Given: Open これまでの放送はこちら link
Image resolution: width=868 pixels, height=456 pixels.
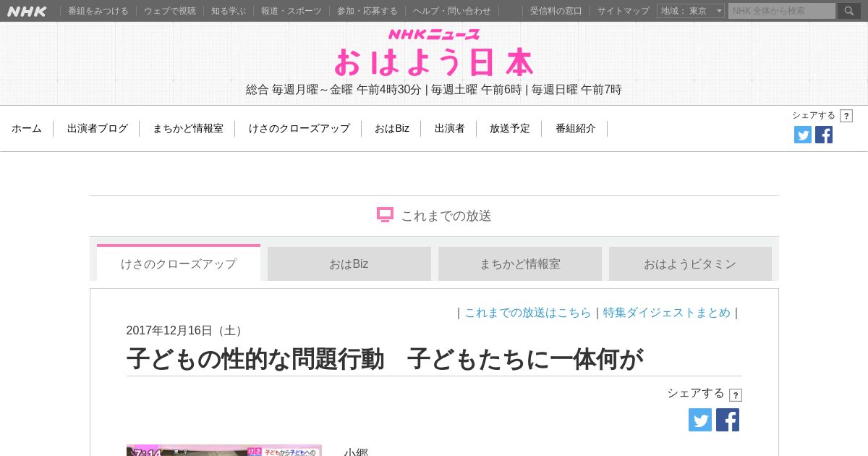Looking at the screenshot, I should (x=528, y=313).
